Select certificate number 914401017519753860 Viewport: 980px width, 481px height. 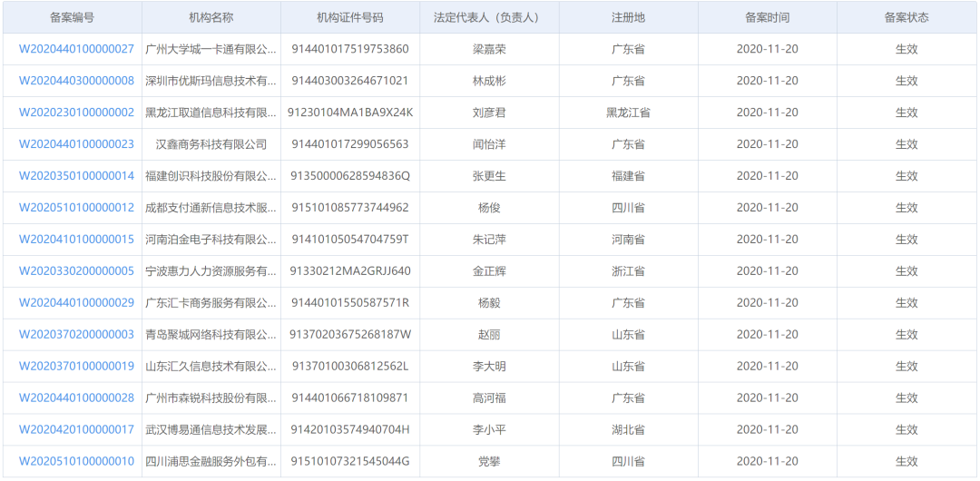(x=350, y=49)
